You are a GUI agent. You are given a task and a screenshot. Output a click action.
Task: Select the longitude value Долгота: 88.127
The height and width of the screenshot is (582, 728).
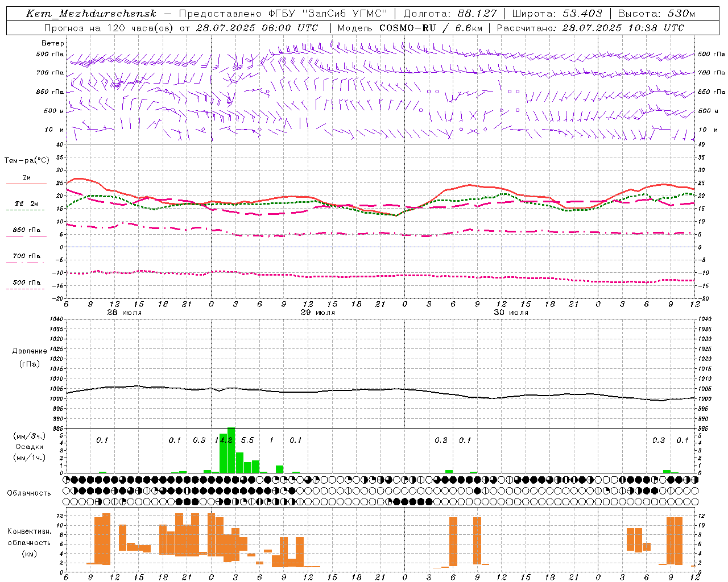(450, 14)
